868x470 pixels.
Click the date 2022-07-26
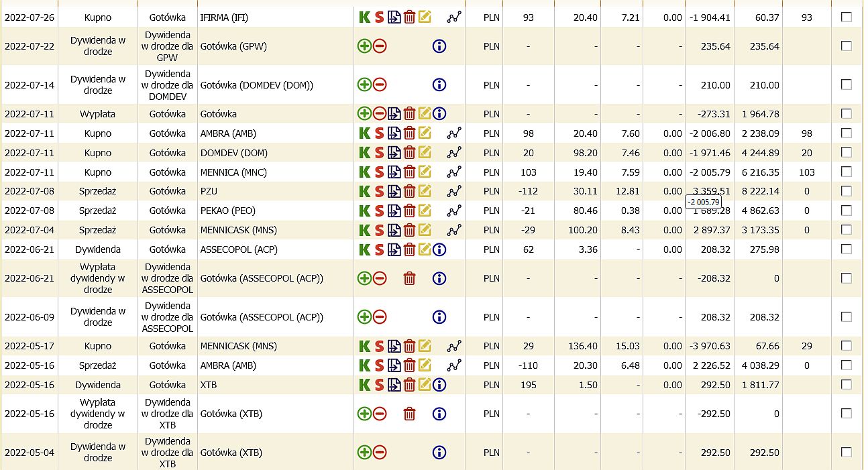pyautogui.click(x=28, y=17)
